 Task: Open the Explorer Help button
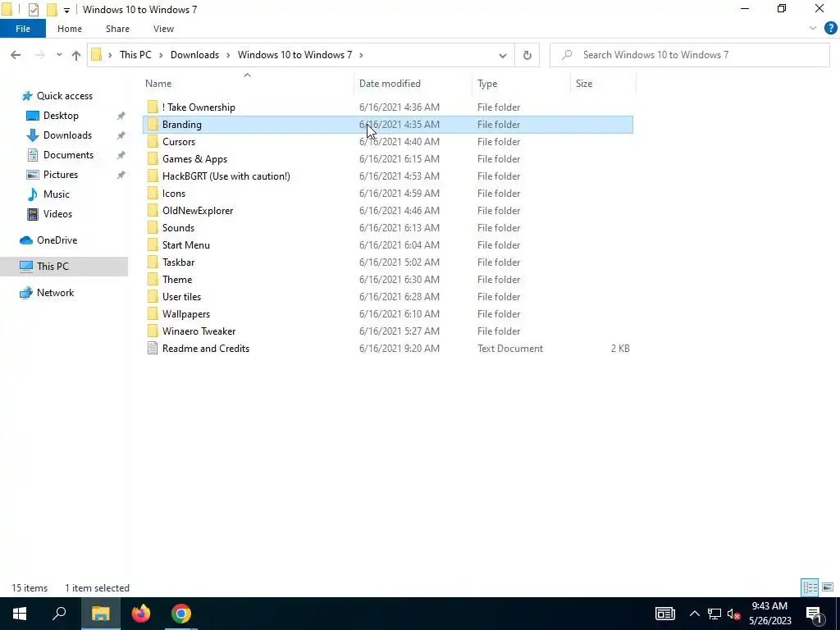click(x=830, y=29)
